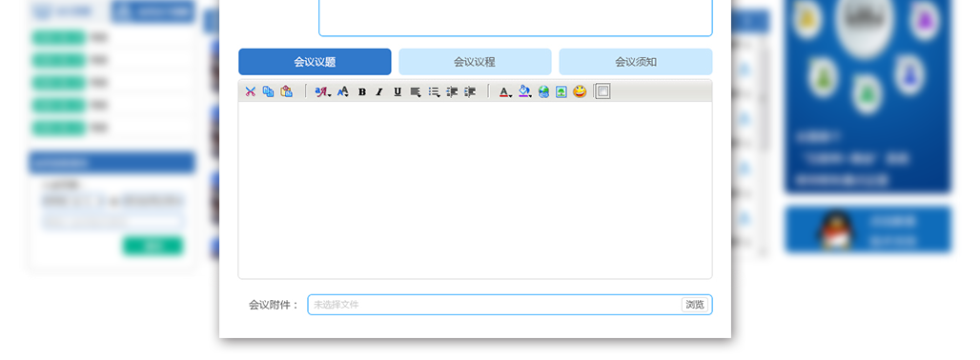Insert an image with the picture icon
980x360 pixels.
561,91
